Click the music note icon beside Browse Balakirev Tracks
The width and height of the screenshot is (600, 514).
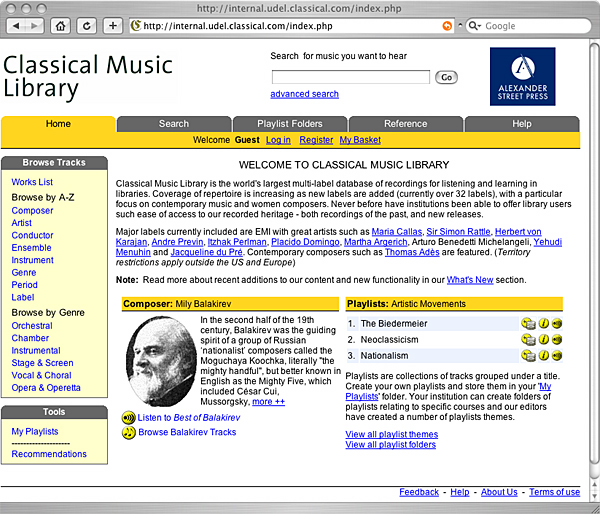pyautogui.click(x=129, y=432)
